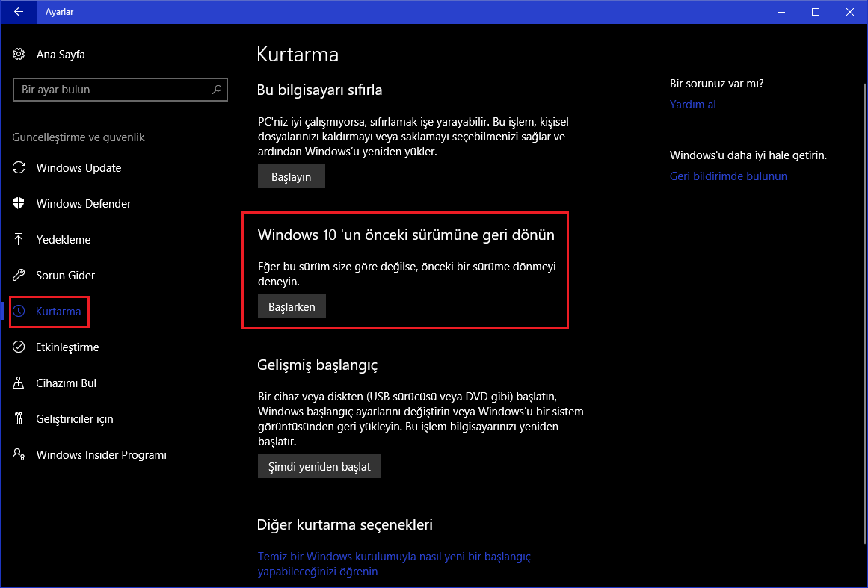This screenshot has height=588, width=868.
Task: Minimize the Ayarlar window
Action: pos(781,12)
